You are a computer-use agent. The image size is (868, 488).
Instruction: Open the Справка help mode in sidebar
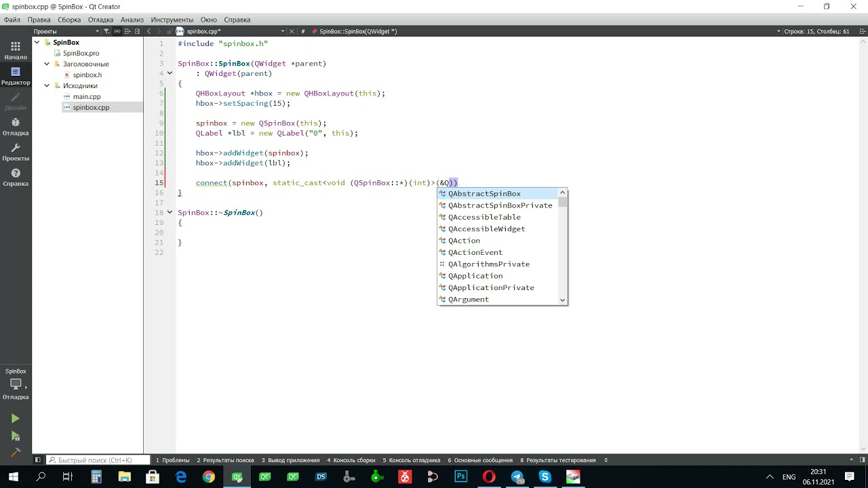coord(16,178)
